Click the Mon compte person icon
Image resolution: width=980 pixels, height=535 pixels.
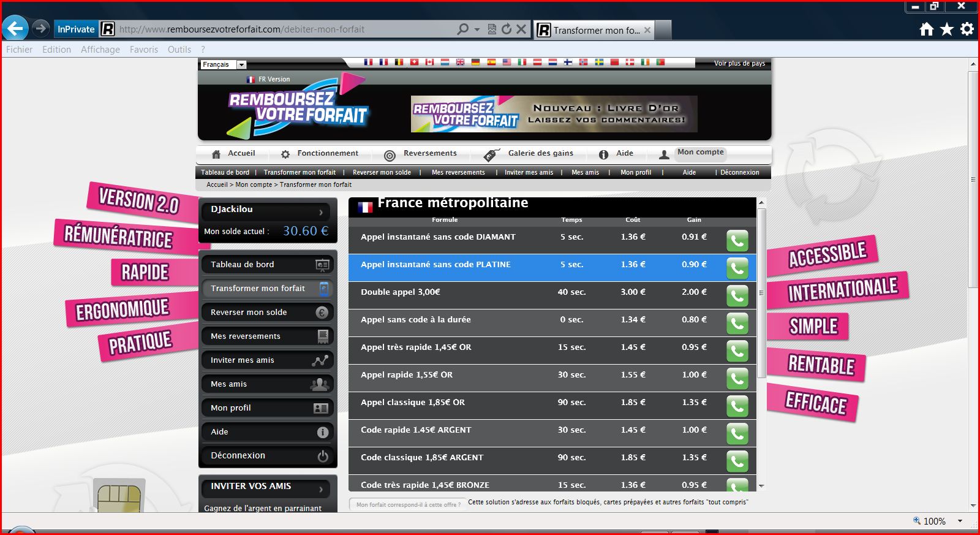pos(664,155)
